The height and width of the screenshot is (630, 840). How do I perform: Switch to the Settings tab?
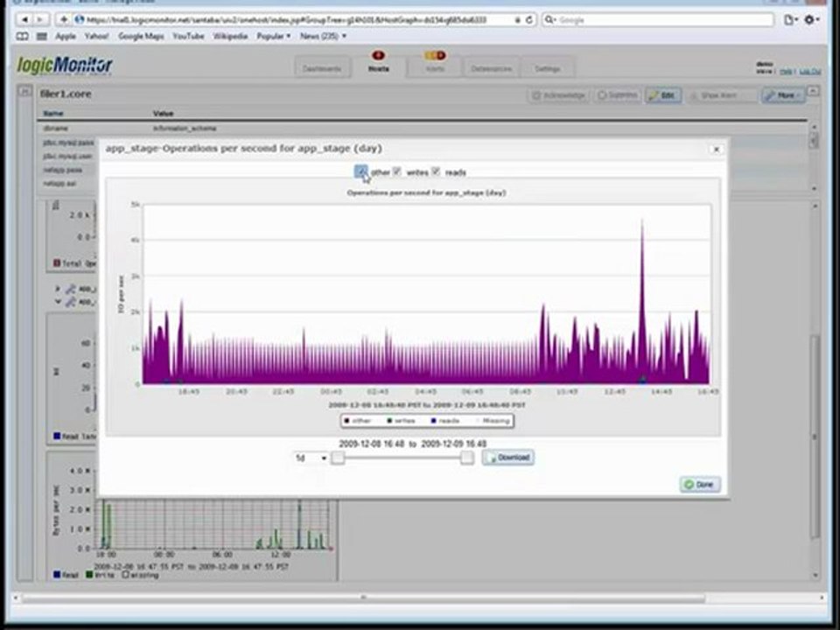click(x=547, y=68)
